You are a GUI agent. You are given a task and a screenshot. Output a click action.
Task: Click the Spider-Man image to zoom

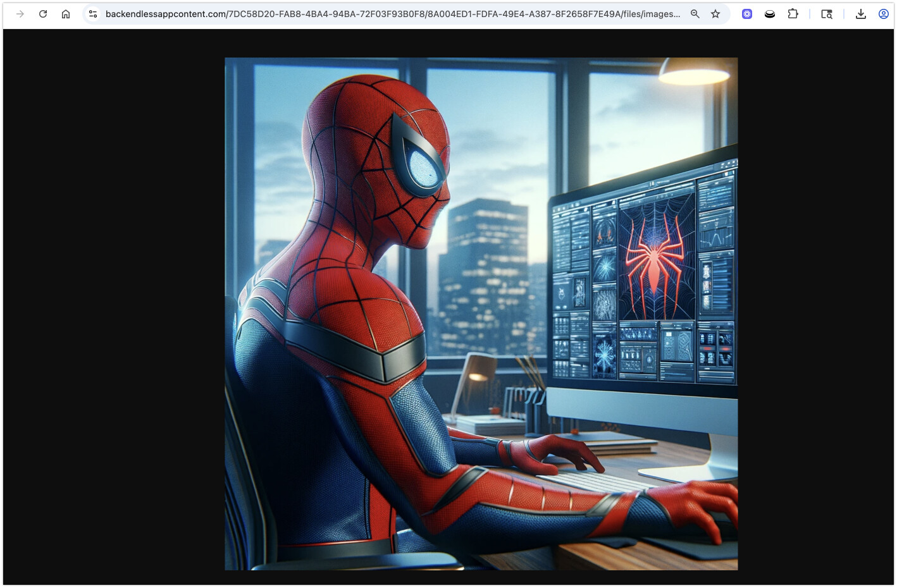481,314
